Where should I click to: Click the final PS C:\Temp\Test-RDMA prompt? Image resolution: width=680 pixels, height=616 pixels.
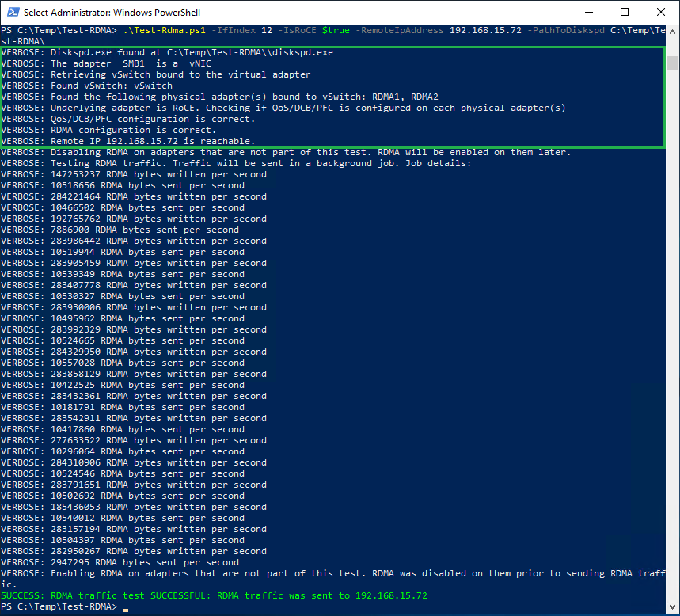tap(59, 606)
